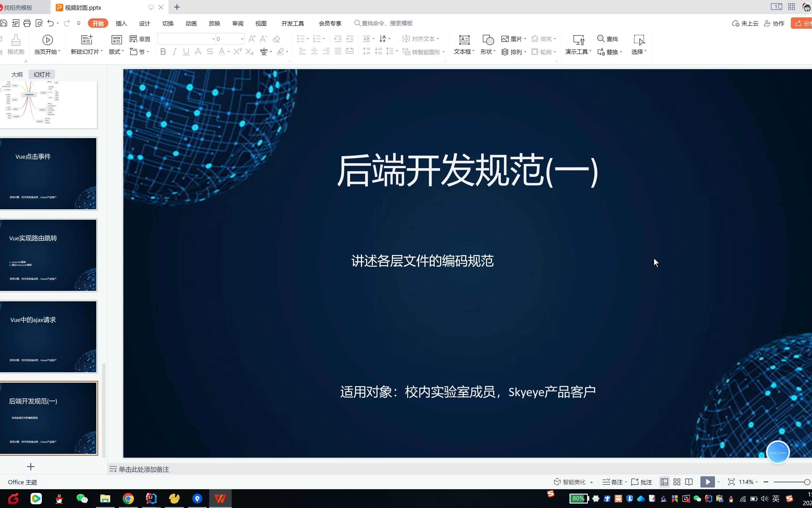Viewport: 812px width, 508px height.
Task: Click the 重置 reset button
Action: click(x=140, y=39)
